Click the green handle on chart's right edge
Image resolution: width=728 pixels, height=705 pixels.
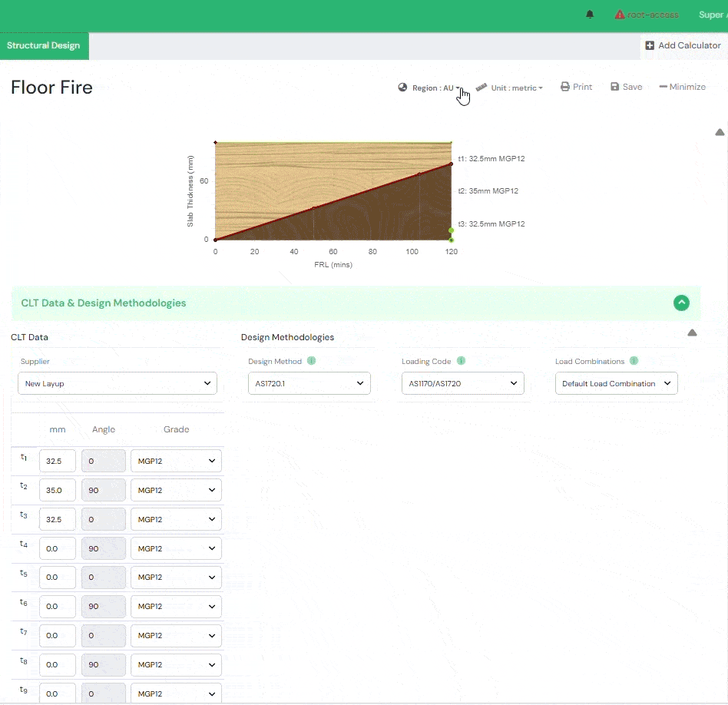(x=452, y=230)
